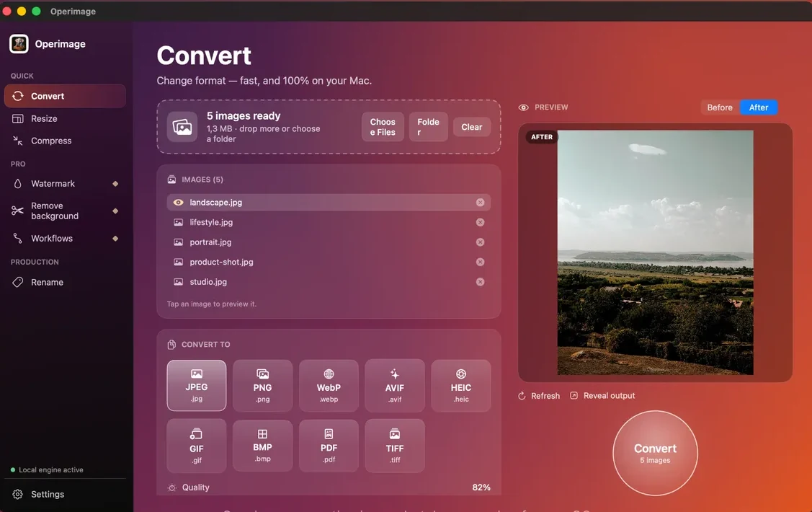Click the Folder button
This screenshot has height=512, width=812.
click(x=428, y=127)
